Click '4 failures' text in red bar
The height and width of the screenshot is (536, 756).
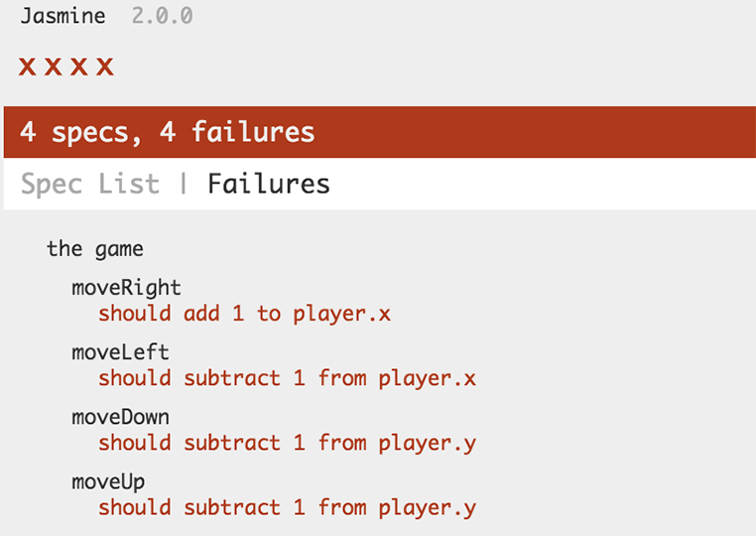pyautogui.click(x=237, y=132)
